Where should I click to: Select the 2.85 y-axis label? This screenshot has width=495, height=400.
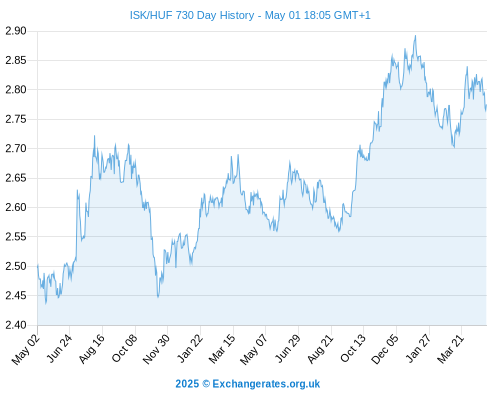[x=16, y=60]
